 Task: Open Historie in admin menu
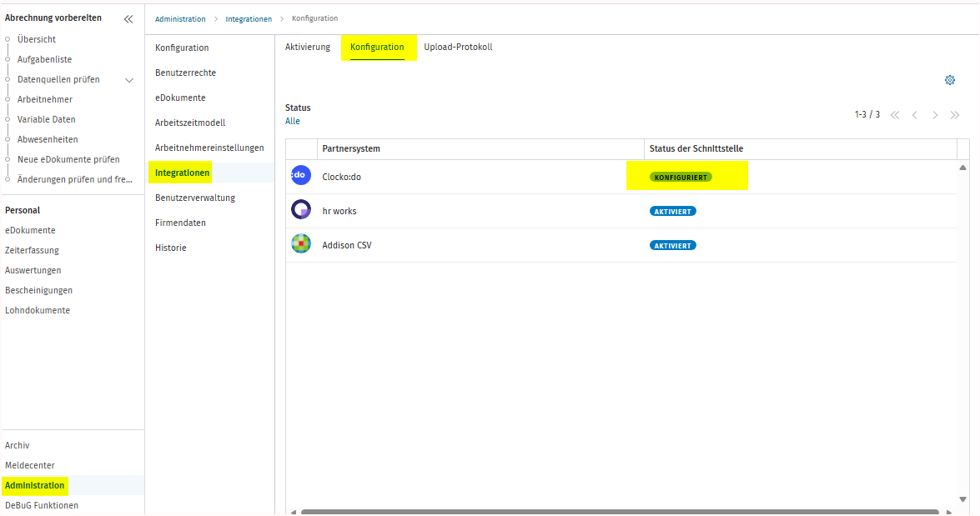(x=171, y=248)
